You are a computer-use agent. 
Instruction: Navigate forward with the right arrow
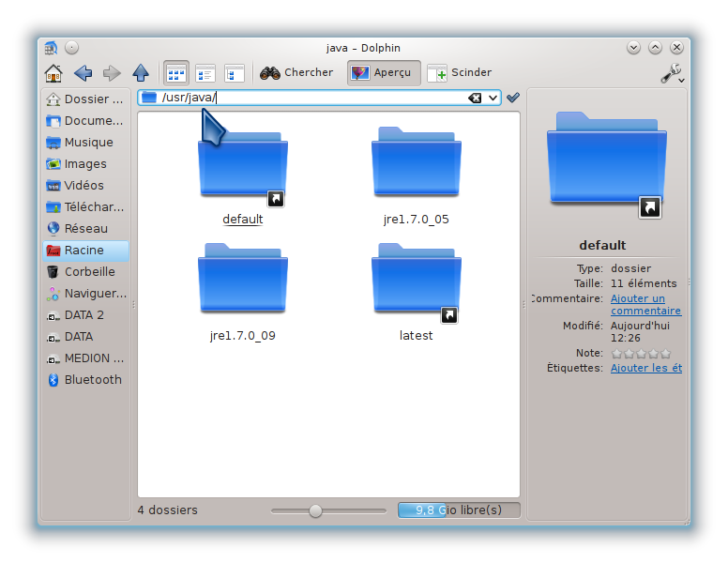(x=112, y=73)
